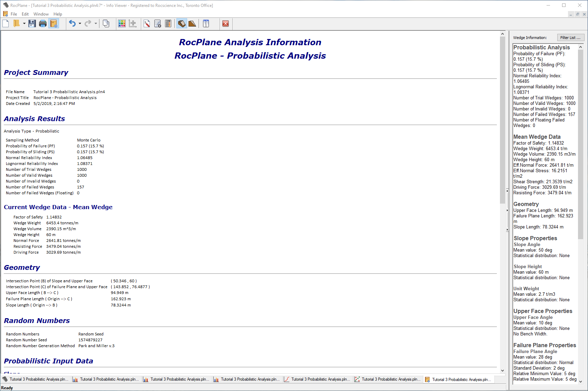Expand the open-file dropdown arrow
Screen dimensions: 588x391
click(24, 23)
